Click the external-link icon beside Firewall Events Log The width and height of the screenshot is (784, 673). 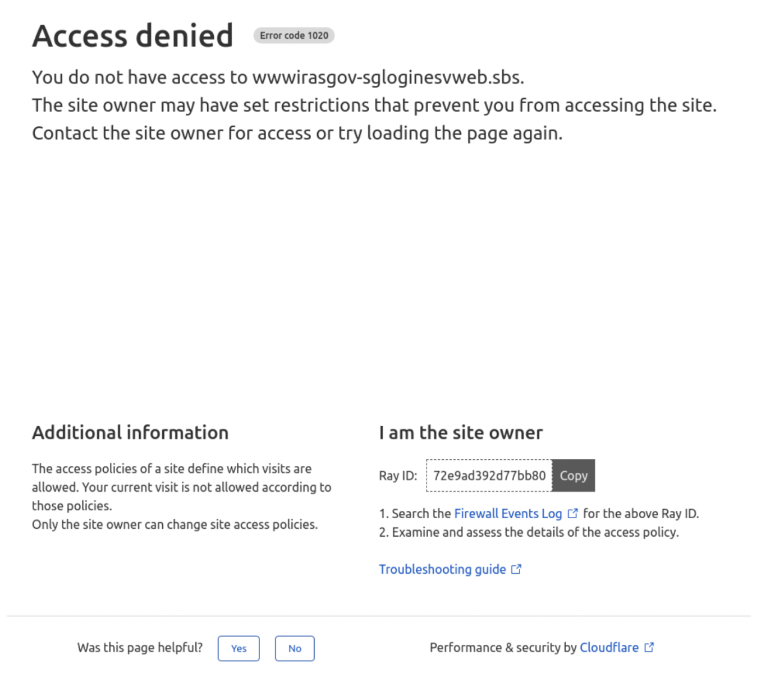(572, 513)
